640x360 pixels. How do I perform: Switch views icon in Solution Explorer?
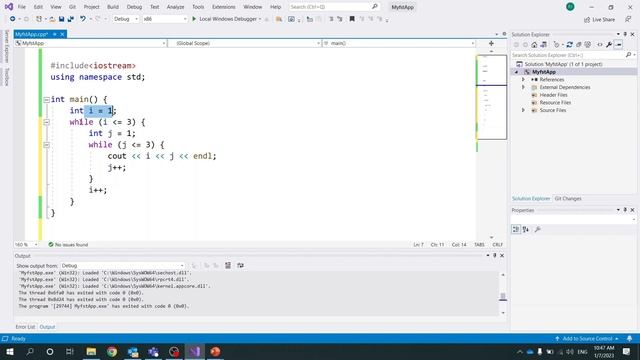coord(543,44)
